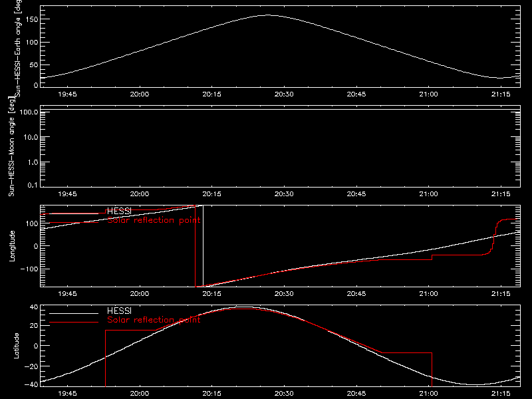Click the 0.1 tick on Moon angle plot
The height and width of the screenshot is (399, 532).
(33, 185)
